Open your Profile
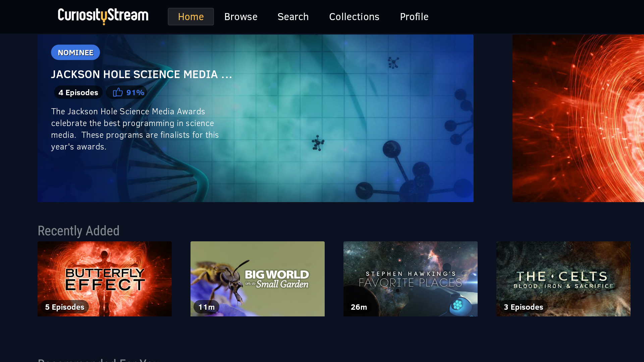The width and height of the screenshot is (644, 362). [x=414, y=16]
